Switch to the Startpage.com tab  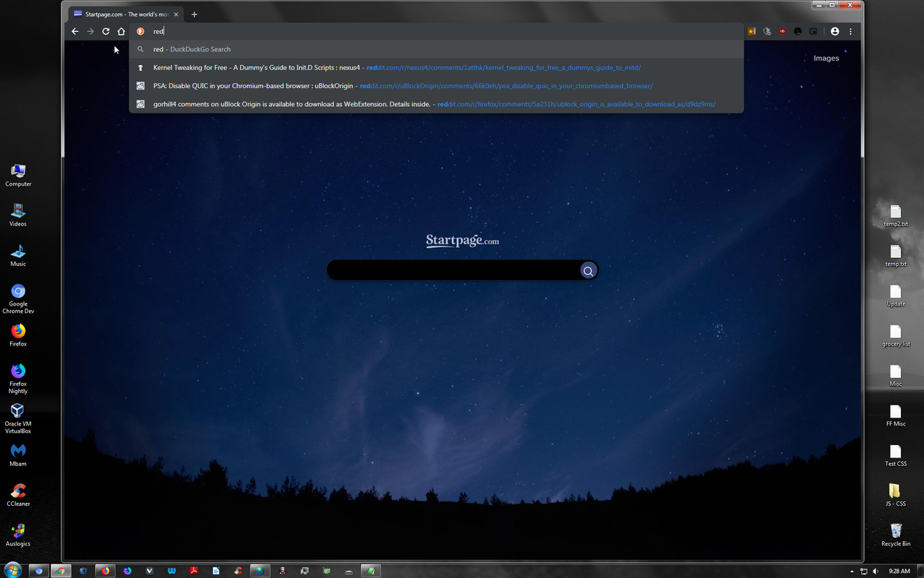(x=125, y=14)
